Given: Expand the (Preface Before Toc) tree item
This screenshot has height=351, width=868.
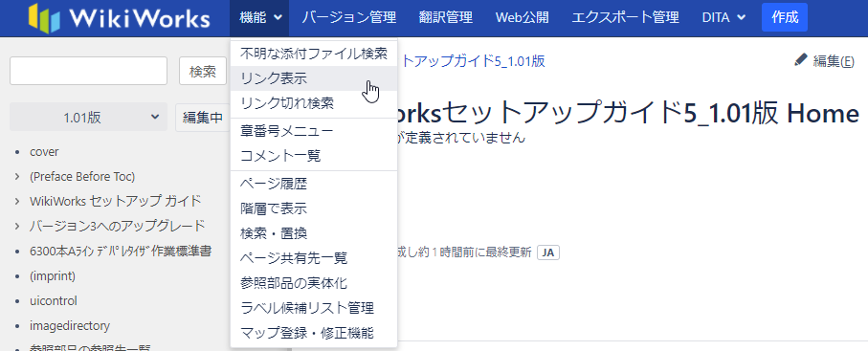Looking at the screenshot, I should [x=18, y=177].
